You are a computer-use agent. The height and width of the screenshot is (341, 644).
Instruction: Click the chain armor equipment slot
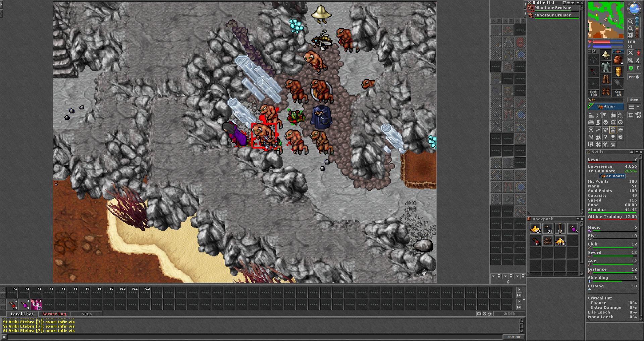pos(605,67)
